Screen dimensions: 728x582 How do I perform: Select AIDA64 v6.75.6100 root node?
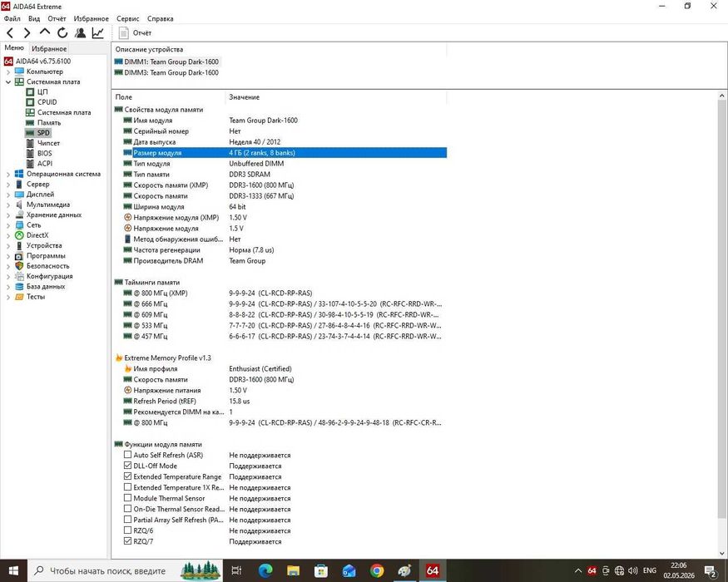pos(42,61)
